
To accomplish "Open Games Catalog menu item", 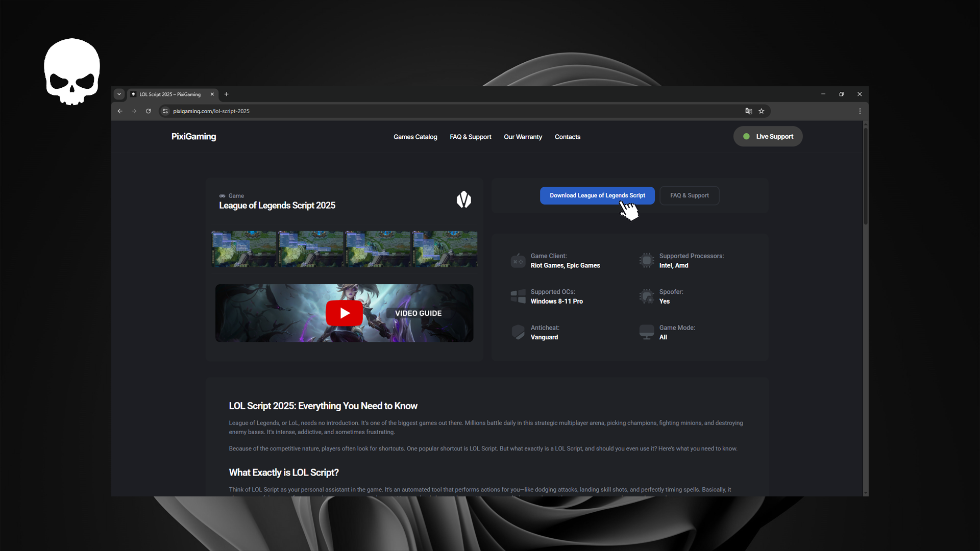I will 415,137.
